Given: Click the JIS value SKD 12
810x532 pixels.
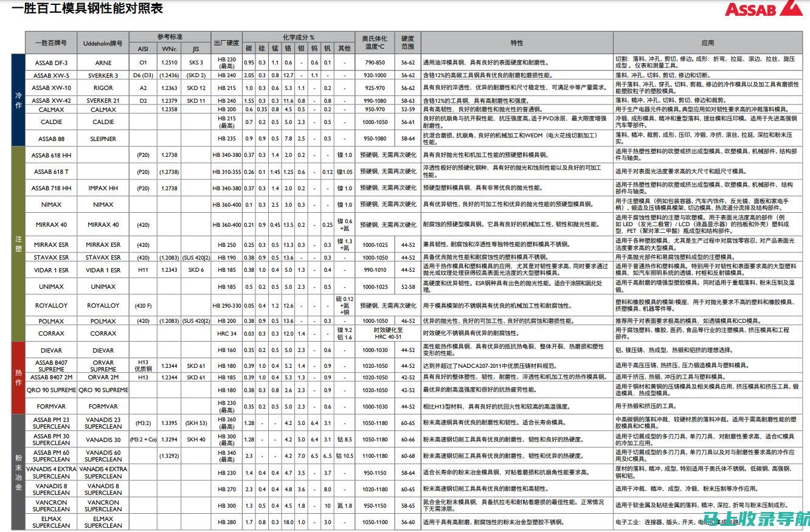Looking at the screenshot, I should [196, 88].
